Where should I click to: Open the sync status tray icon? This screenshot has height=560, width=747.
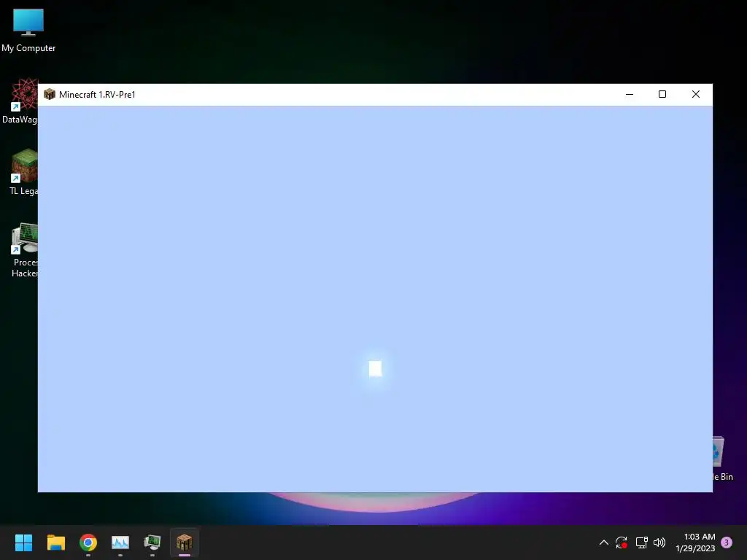[622, 542]
